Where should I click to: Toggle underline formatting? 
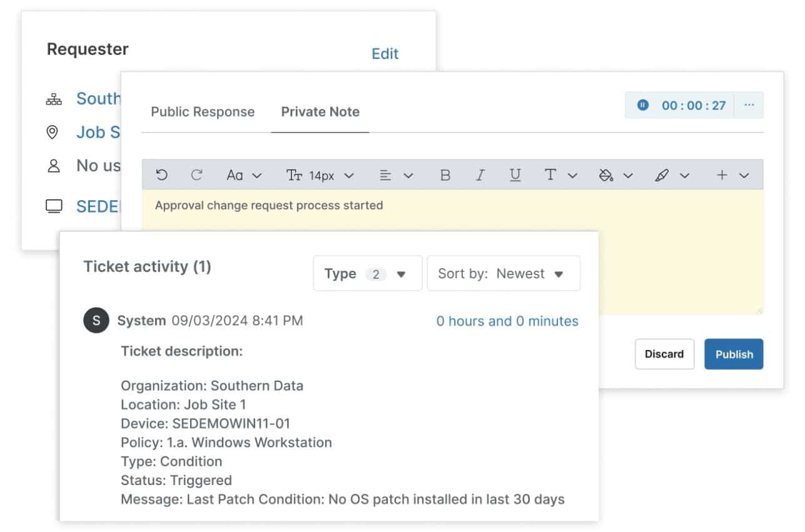(x=515, y=176)
